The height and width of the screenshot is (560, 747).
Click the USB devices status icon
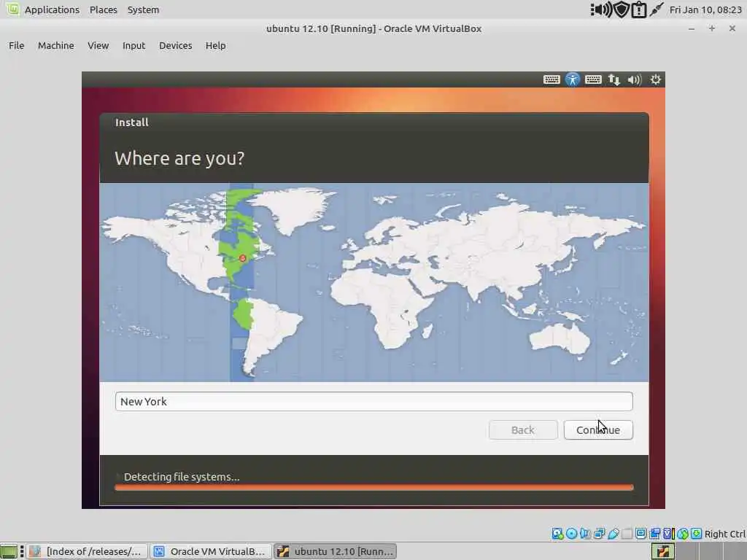pyautogui.click(x=613, y=533)
